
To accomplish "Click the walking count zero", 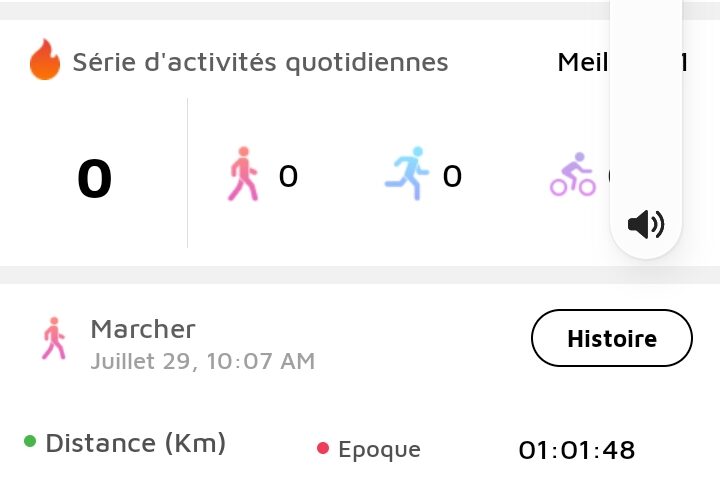I will pyautogui.click(x=288, y=176).
